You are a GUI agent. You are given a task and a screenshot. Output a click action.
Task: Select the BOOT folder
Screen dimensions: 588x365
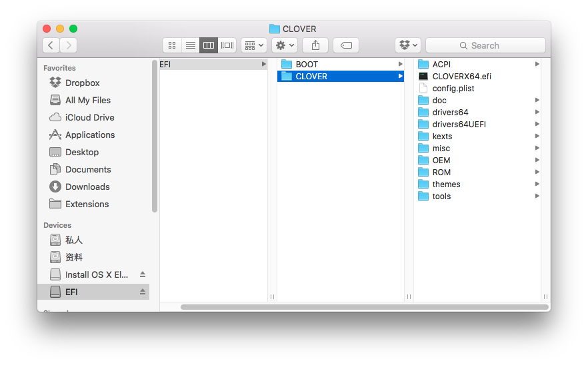341,64
